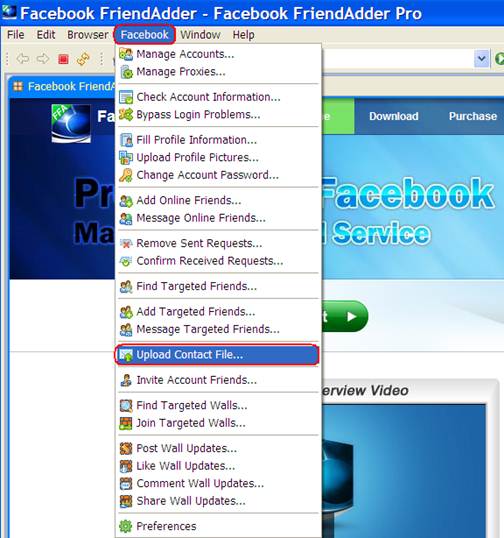Image resolution: width=504 pixels, height=538 pixels.
Task: Open Find Targeted Friends...
Action: point(218,286)
